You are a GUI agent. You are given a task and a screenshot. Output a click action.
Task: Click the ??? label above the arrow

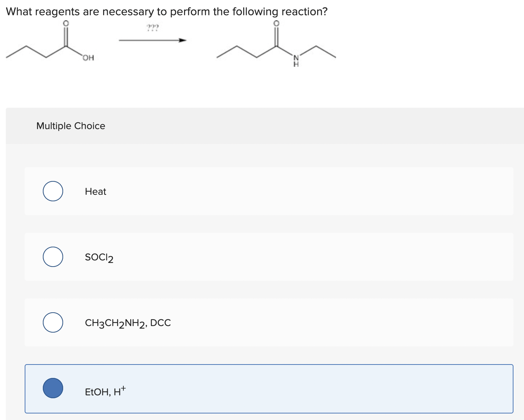point(152,27)
